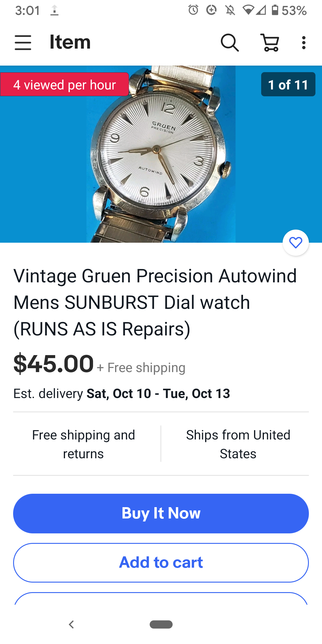Tap the 4 viewed per hour badge
Viewport: 322px width, 644px height.
pyautogui.click(x=64, y=84)
